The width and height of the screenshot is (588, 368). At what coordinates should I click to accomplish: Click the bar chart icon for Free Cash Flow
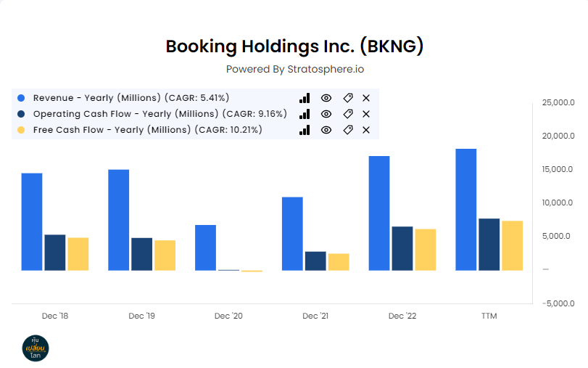[x=305, y=130]
